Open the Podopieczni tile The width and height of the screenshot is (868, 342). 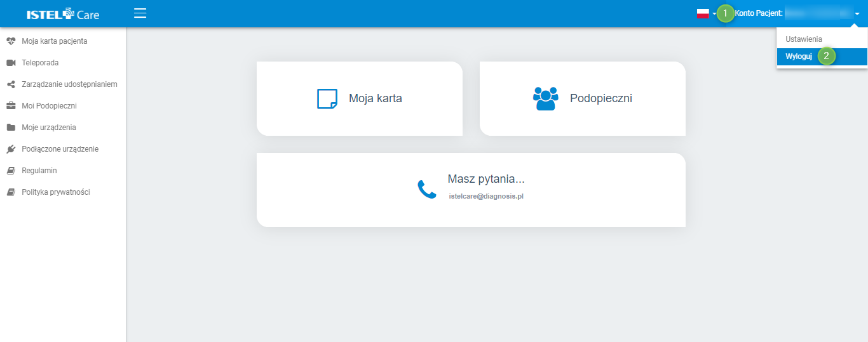(583, 98)
